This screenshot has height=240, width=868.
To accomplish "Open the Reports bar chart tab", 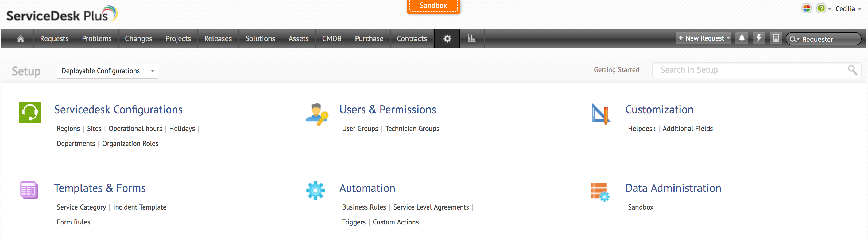I will point(472,38).
